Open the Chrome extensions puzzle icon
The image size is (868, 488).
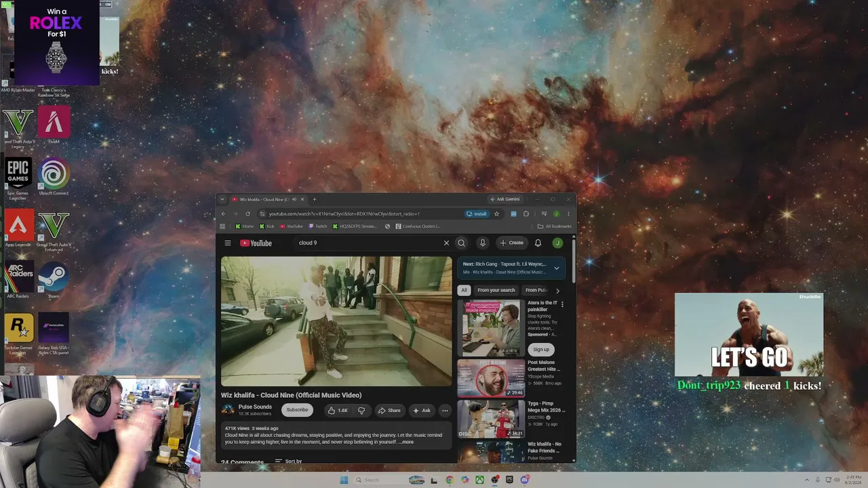(526, 214)
